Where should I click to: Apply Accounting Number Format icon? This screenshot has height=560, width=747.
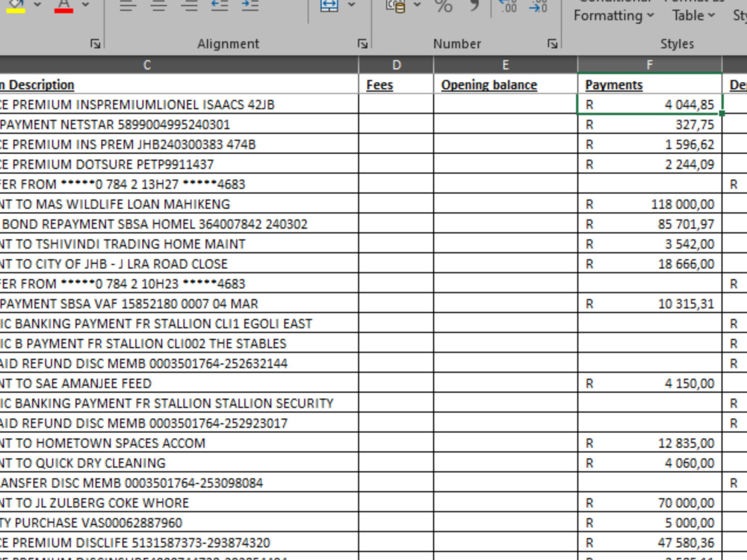[396, 6]
